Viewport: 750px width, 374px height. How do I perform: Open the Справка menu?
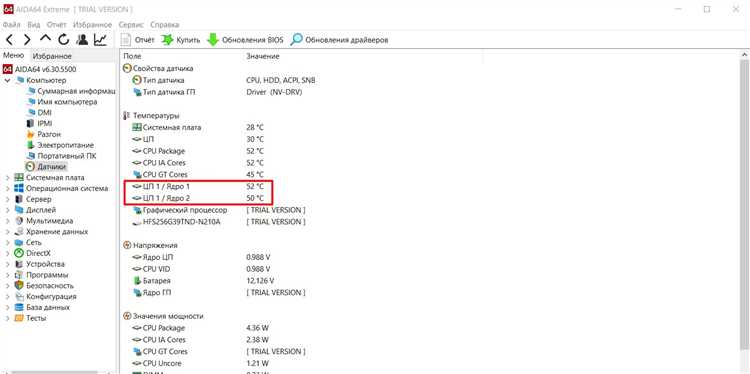pyautogui.click(x=165, y=24)
